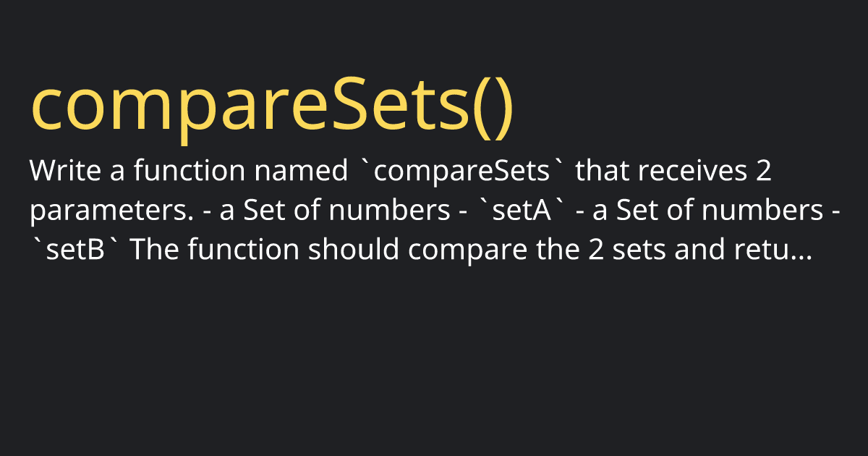Image resolution: width=868 pixels, height=456 pixels.
Task: Click the yellow compareSets() title
Action: (271, 109)
